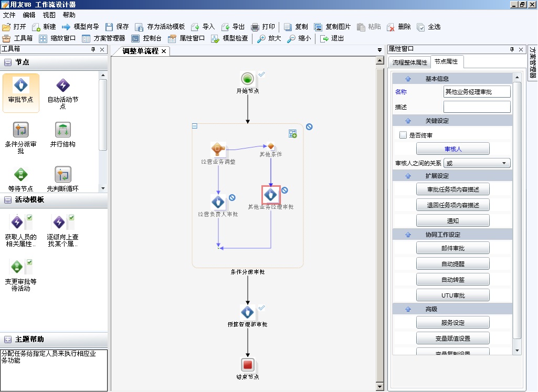Select the 预算管理部审批 node
Viewport: 538px width, 392px height.
tap(247, 312)
